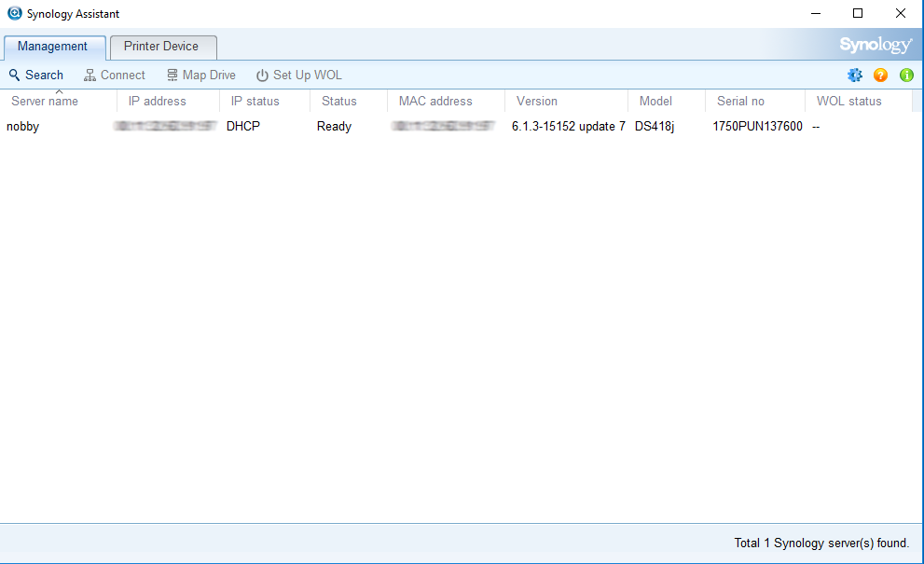Click the Set Up WOL toolbar label

[x=308, y=75]
